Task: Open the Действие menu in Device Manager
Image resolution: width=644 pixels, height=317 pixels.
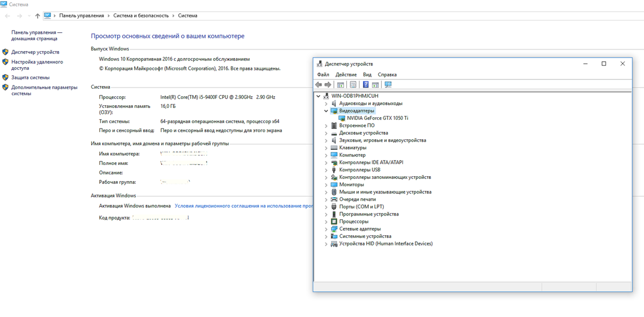Action: coord(346,75)
